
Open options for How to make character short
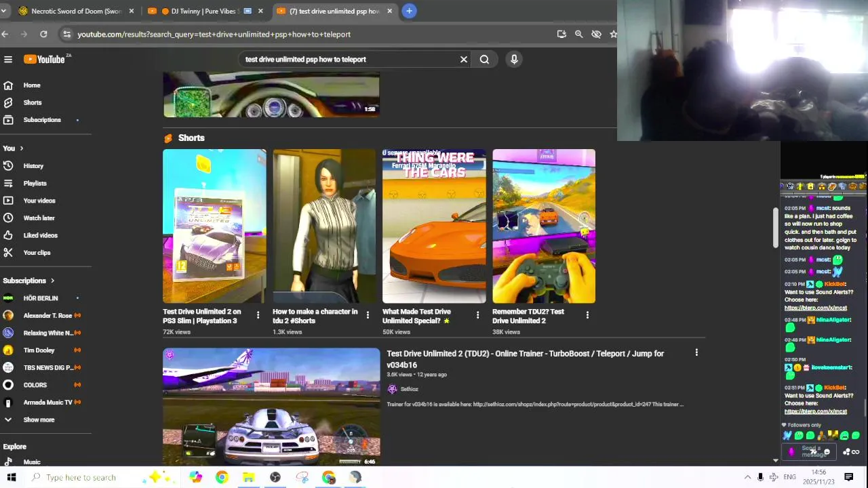pos(368,315)
